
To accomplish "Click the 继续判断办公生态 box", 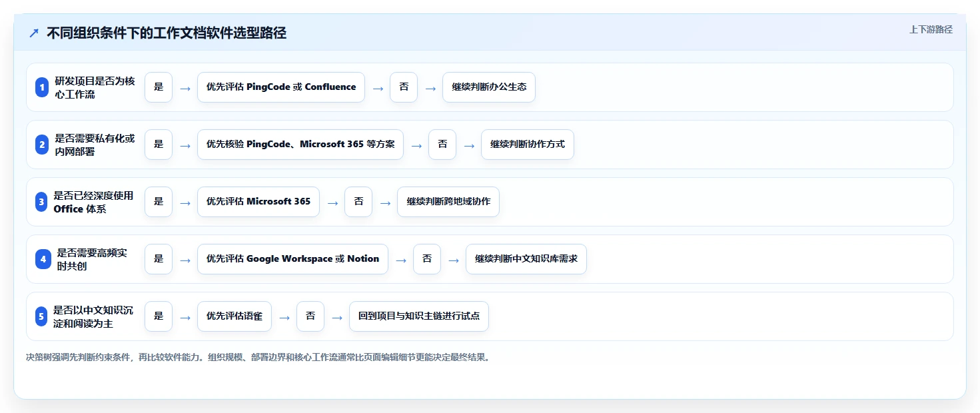I will tap(489, 87).
